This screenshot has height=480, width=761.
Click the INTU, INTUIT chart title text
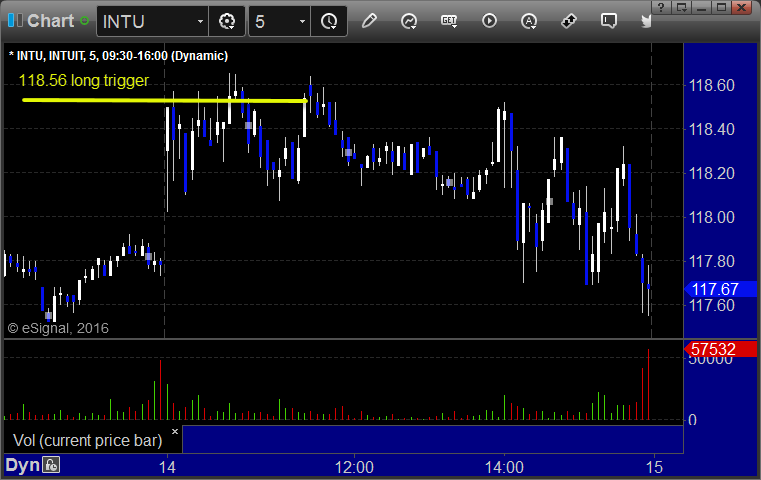point(118,56)
